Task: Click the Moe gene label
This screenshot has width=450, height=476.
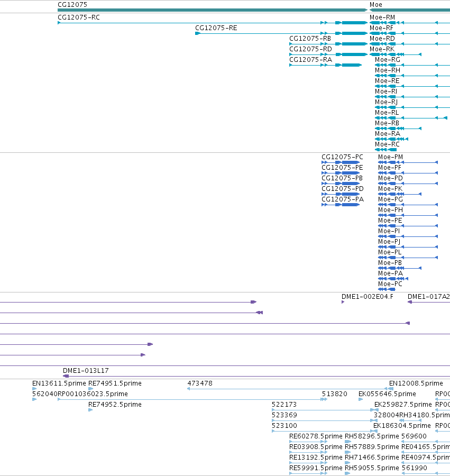Action: [x=375, y=5]
